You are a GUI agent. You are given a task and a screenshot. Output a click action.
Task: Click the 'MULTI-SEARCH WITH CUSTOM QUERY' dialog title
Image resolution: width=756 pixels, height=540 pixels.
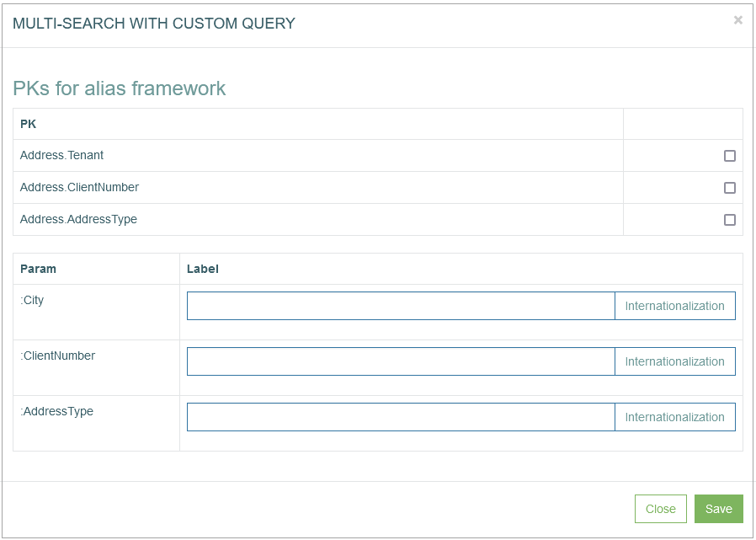154,23
